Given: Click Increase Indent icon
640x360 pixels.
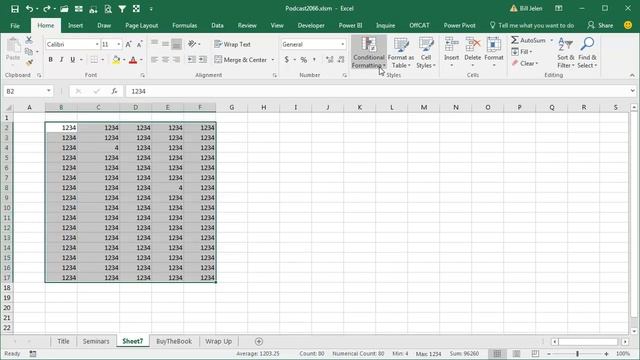Looking at the screenshot, I should click(x=203, y=60).
